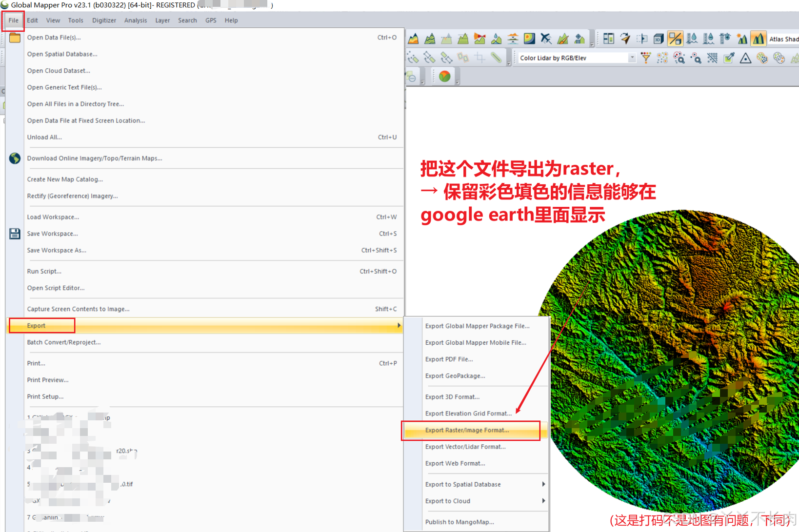
Task: Open overflow arrow beside the pie chart icon
Action: [458, 82]
